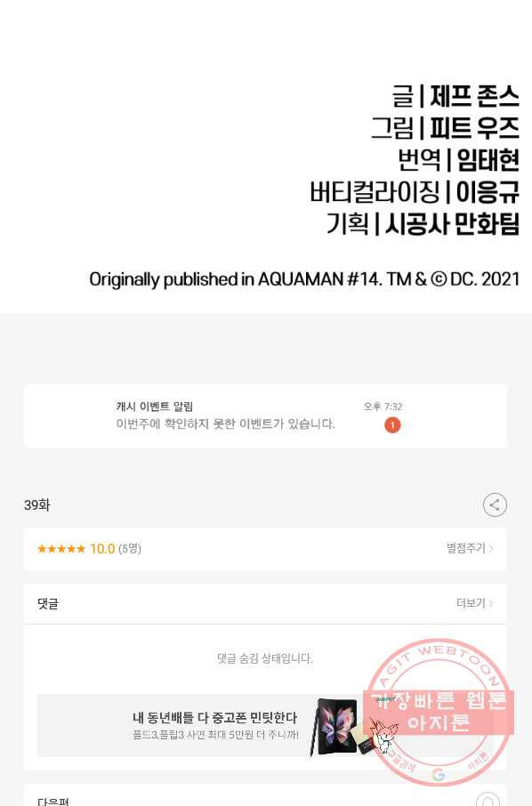532x806 pixels.
Task: Tap the share icon next to 39화
Action: tap(495, 504)
